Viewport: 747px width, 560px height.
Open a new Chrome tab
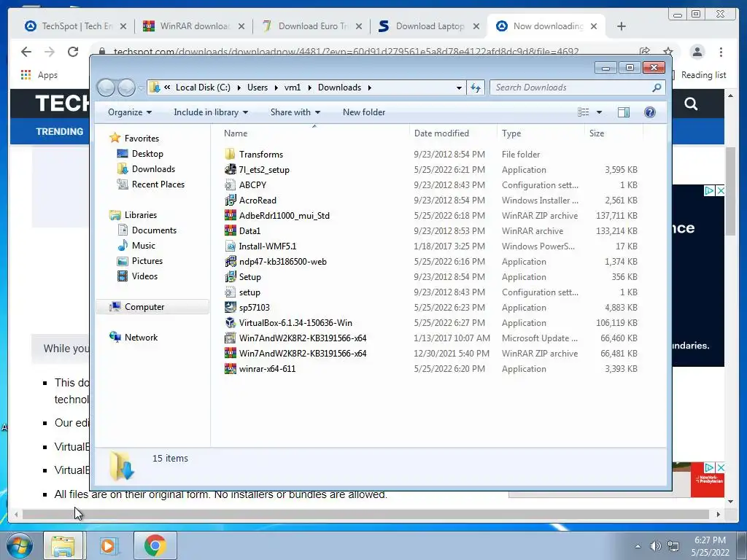click(622, 26)
